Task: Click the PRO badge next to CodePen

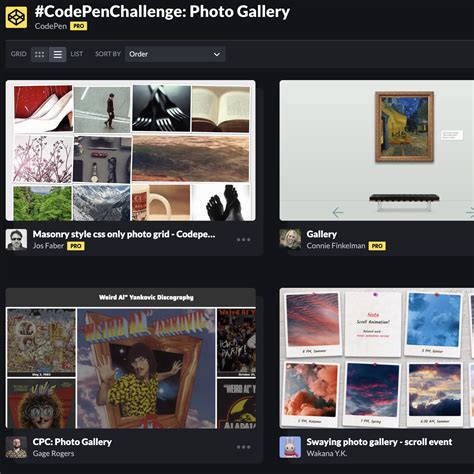Action: coord(79,26)
